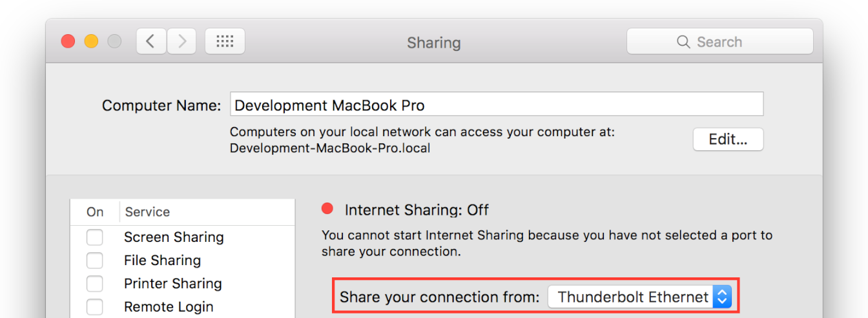This screenshot has width=868, height=318.
Task: Enable the Screen Sharing checkbox
Action: 95,237
